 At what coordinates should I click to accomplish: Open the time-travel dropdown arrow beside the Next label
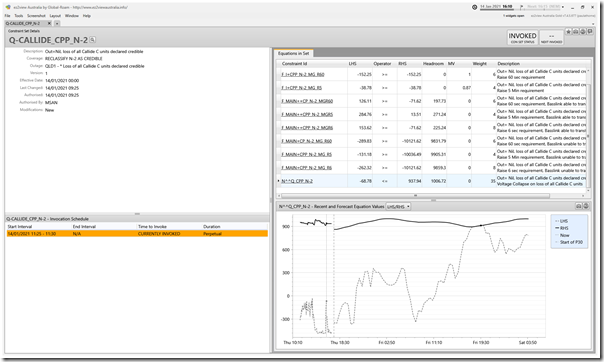point(563,7)
